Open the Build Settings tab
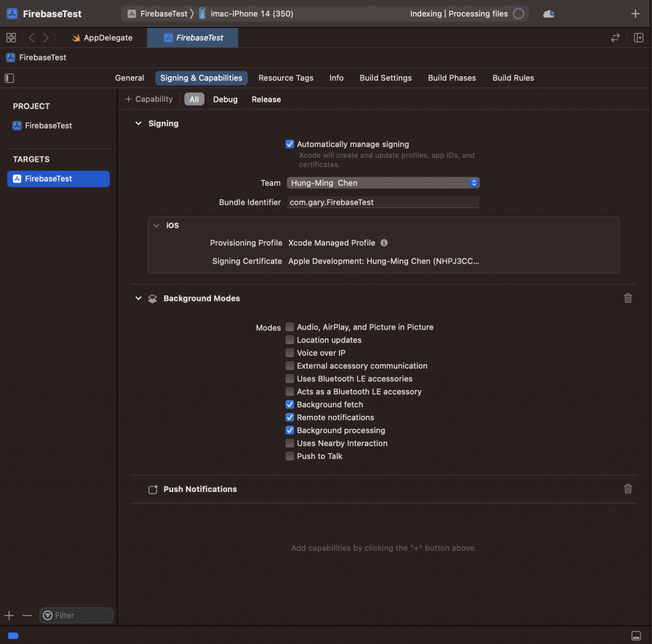This screenshot has width=652, height=644. (385, 78)
